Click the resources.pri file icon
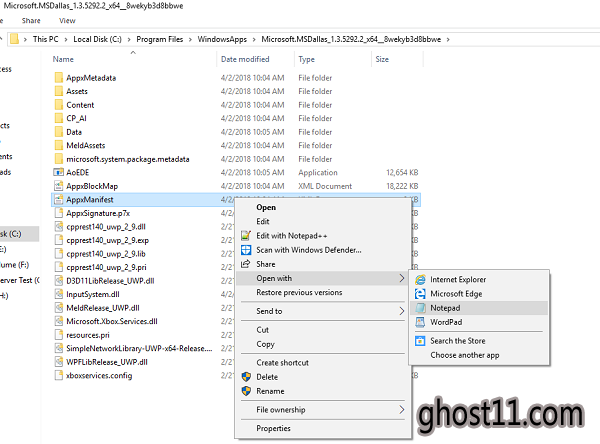The width and height of the screenshot is (600, 444). tap(59, 335)
